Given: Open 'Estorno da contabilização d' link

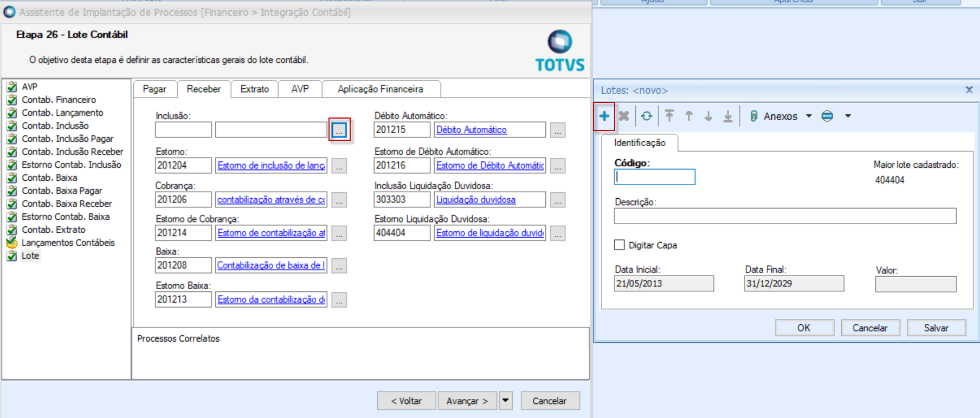Looking at the screenshot, I should click(271, 299).
